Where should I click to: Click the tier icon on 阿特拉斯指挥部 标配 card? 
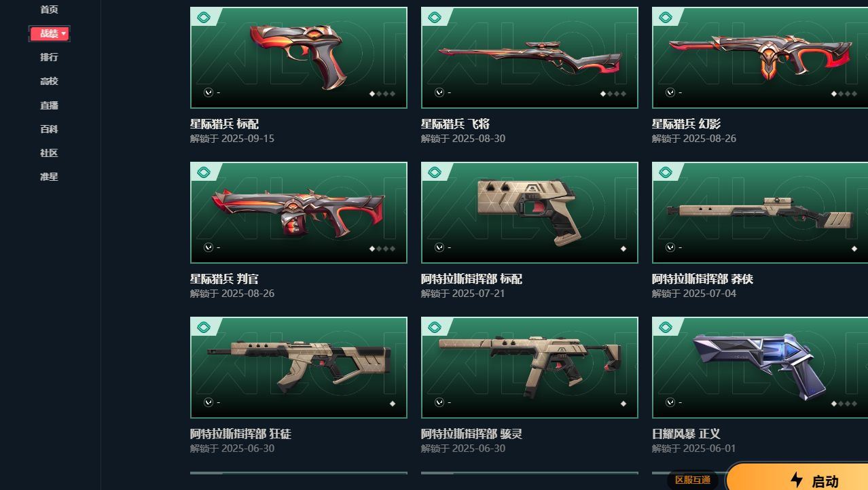[433, 172]
